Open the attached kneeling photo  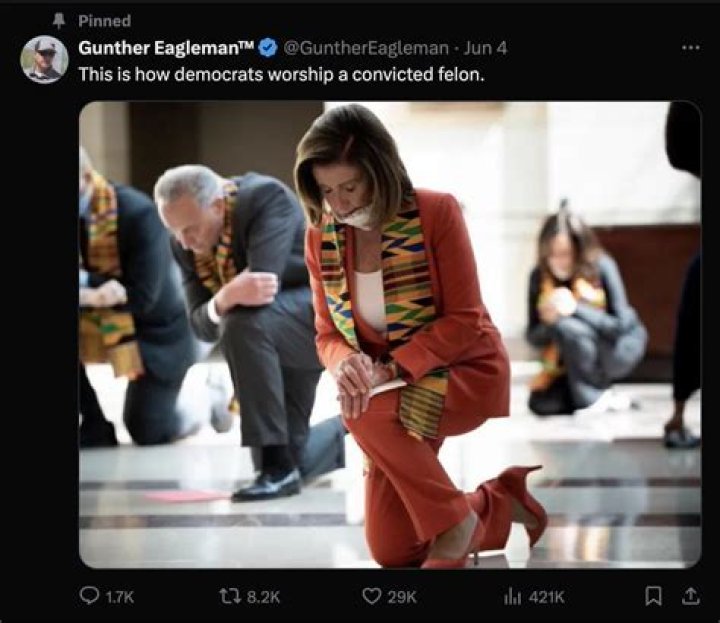[389, 334]
